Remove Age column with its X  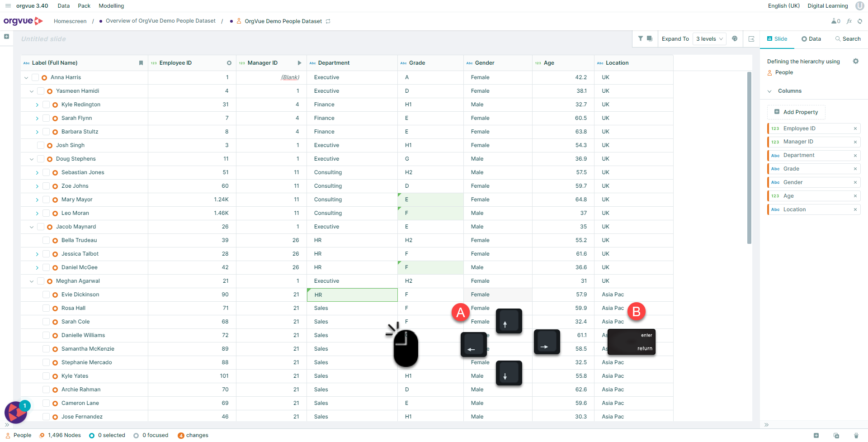(x=855, y=196)
